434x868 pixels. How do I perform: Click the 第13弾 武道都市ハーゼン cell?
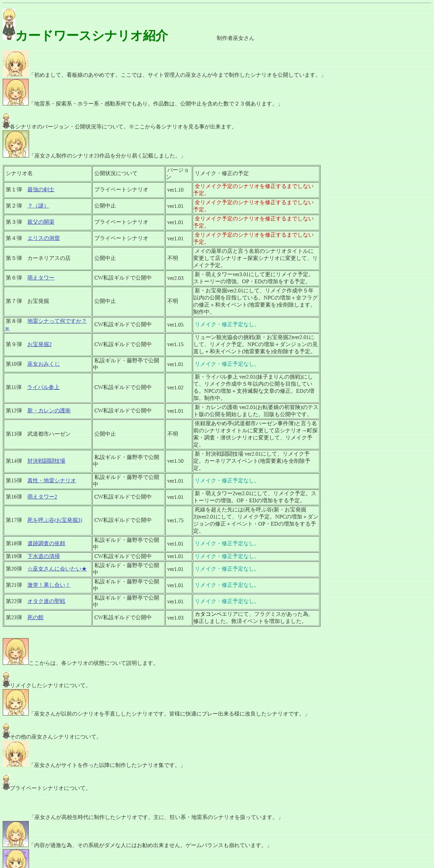click(x=48, y=434)
